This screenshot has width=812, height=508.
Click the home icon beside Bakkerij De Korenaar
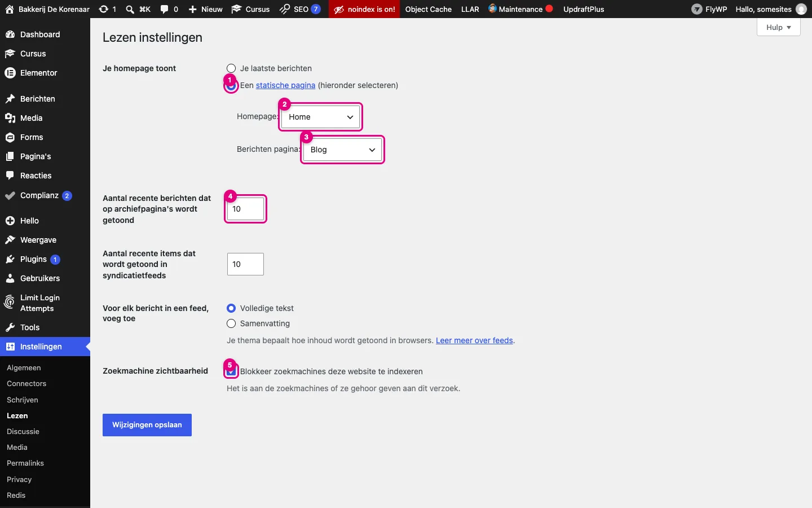(x=10, y=9)
